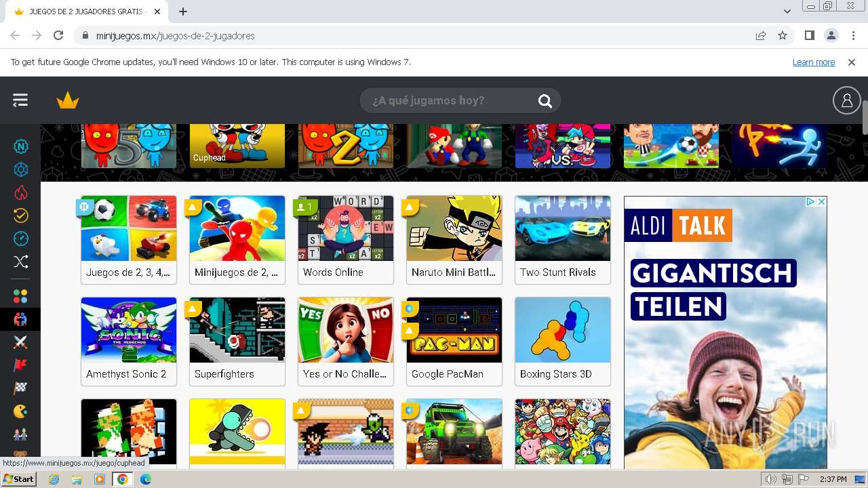Open the soccer heads top strip game

click(671, 146)
